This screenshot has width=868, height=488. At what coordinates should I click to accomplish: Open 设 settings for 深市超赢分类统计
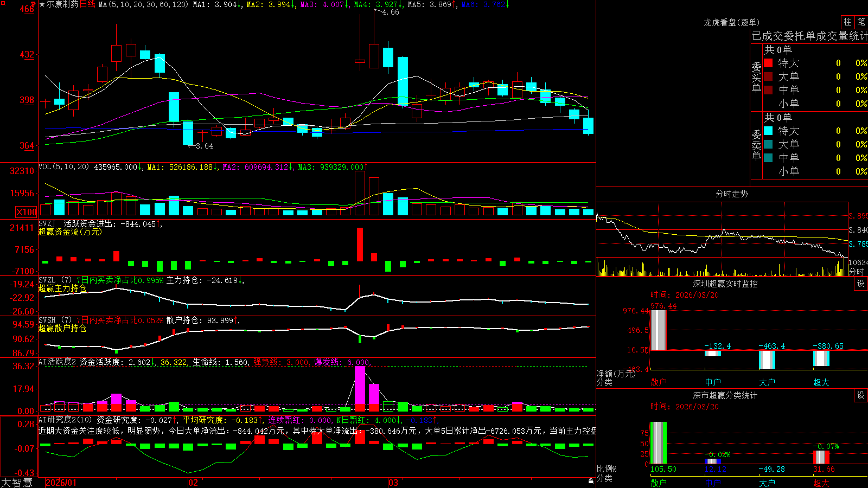pos(861,395)
